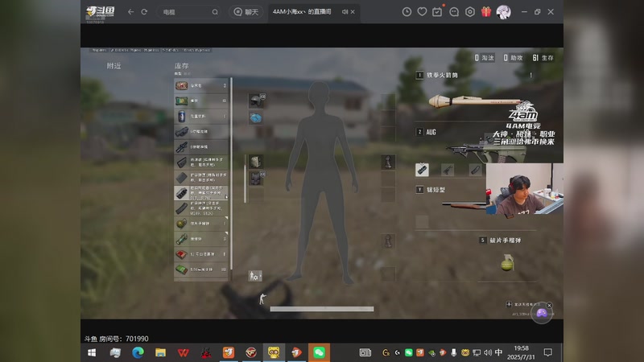Toggle the 中 input method indicator
The height and width of the screenshot is (362, 644).
tap(498, 352)
